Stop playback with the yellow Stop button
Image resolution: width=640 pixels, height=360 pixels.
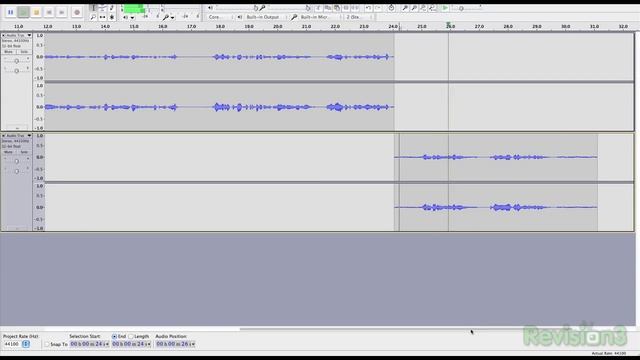[36, 12]
